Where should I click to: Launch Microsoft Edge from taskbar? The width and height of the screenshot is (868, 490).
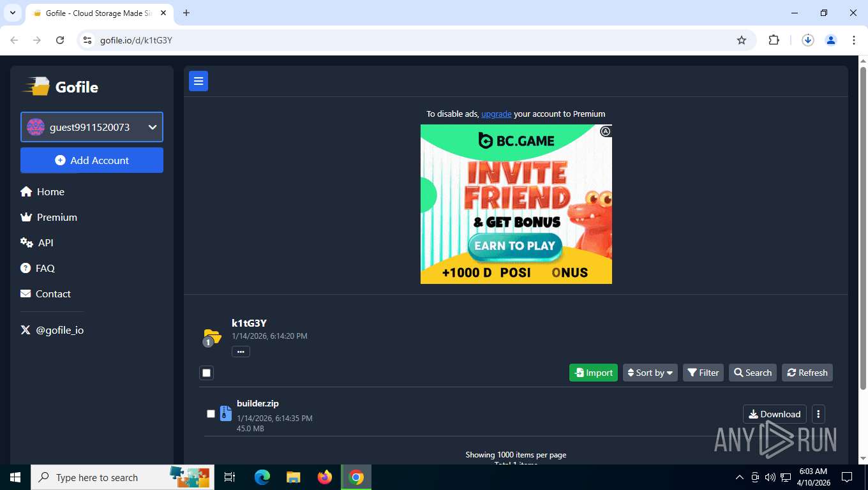click(262, 477)
